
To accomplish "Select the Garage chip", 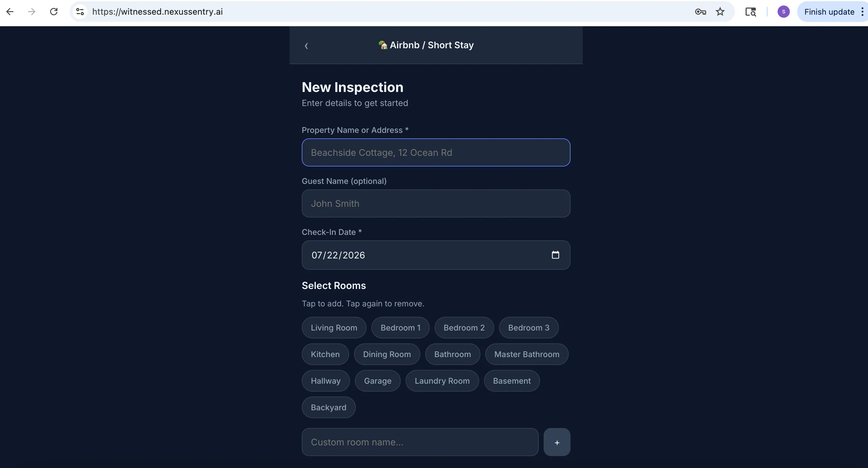I will 378,381.
